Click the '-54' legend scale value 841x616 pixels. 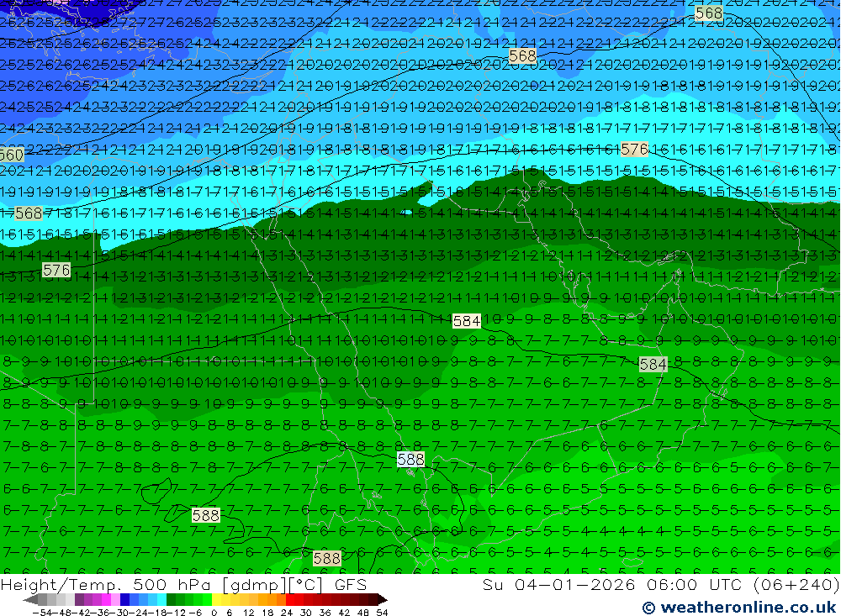coord(40,613)
